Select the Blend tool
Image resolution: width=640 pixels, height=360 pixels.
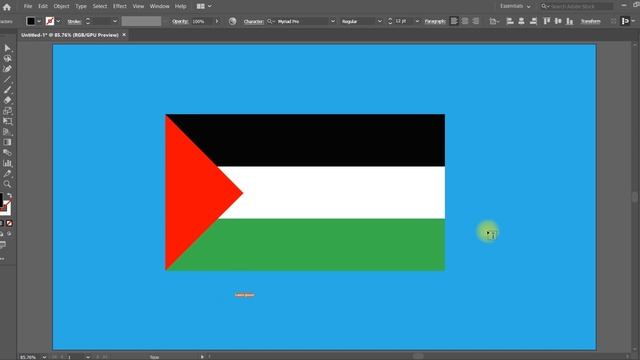click(7, 153)
